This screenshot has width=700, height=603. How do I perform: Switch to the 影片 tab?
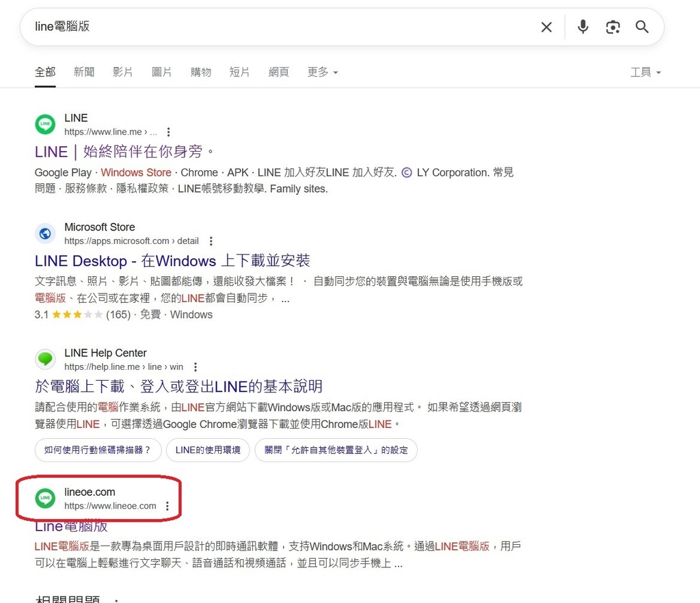123,72
